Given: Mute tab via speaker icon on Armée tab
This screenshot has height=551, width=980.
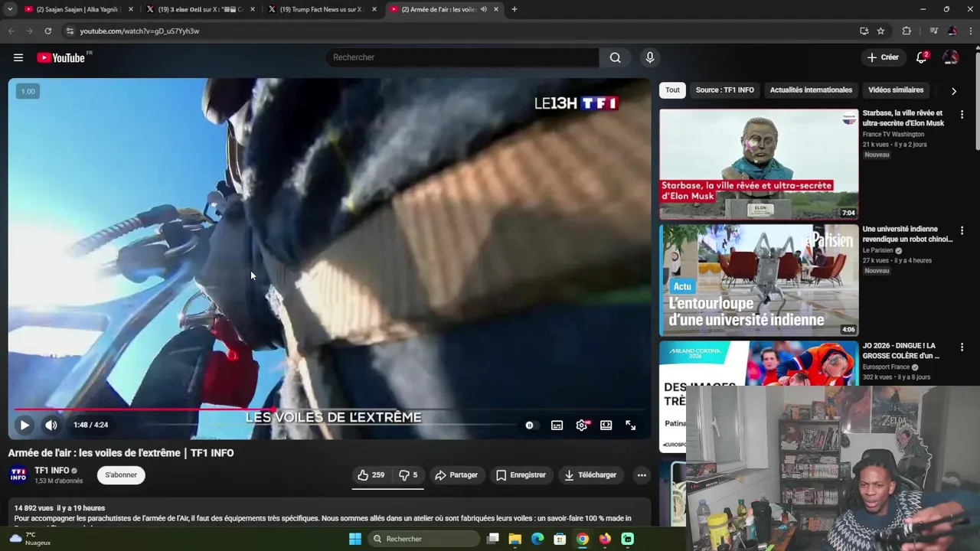Looking at the screenshot, I should click(483, 9).
